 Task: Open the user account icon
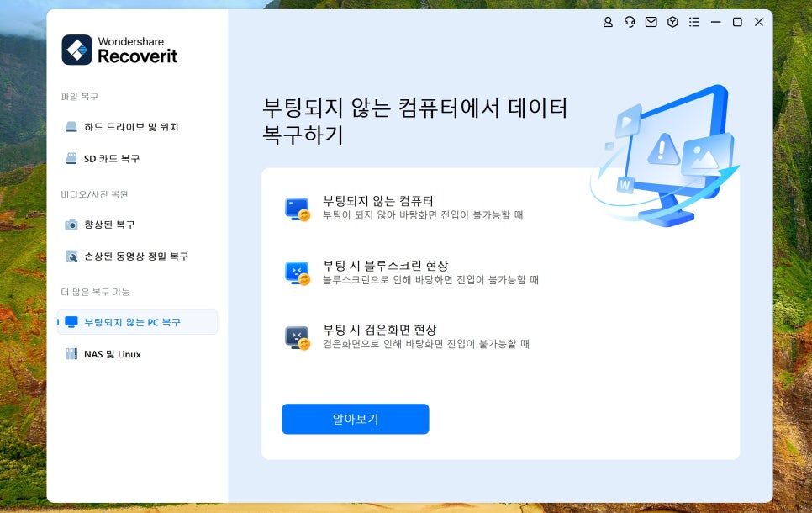pos(608,22)
